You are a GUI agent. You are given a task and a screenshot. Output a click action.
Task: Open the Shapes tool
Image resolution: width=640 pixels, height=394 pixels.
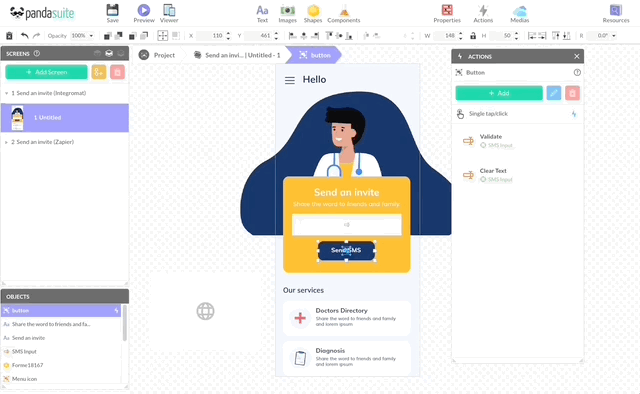tap(313, 13)
